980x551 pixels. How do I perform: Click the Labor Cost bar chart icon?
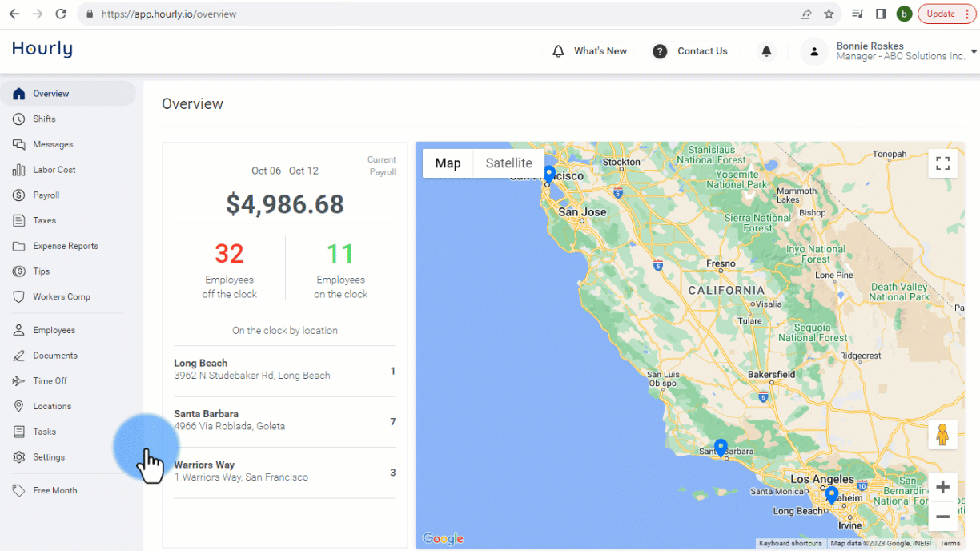19,170
